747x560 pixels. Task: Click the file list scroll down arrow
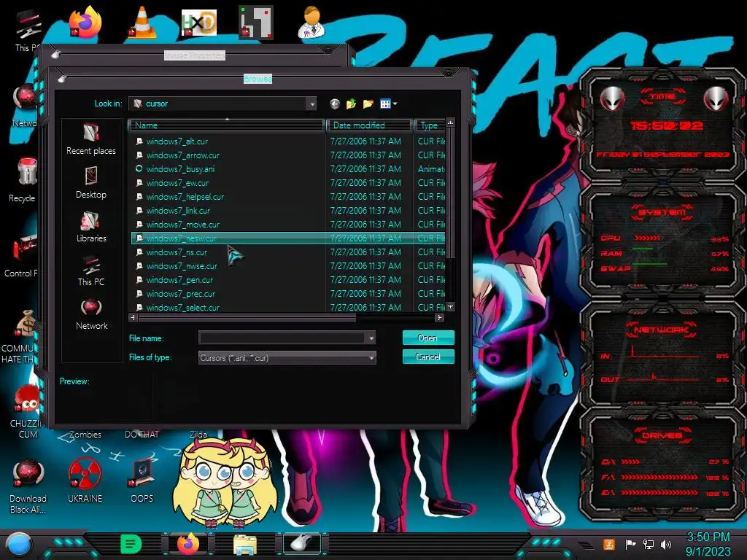450,307
